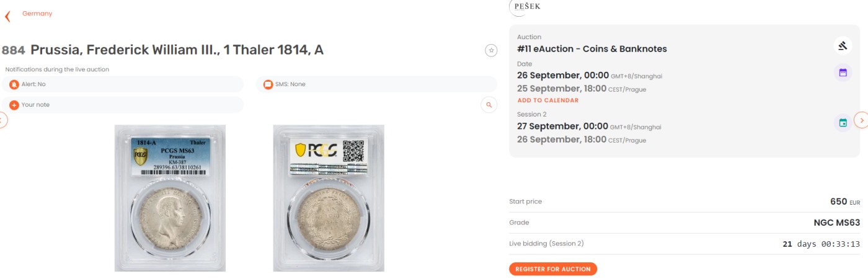Click the auction gavel icon
The height and width of the screenshot is (279, 868).
pyautogui.click(x=843, y=45)
